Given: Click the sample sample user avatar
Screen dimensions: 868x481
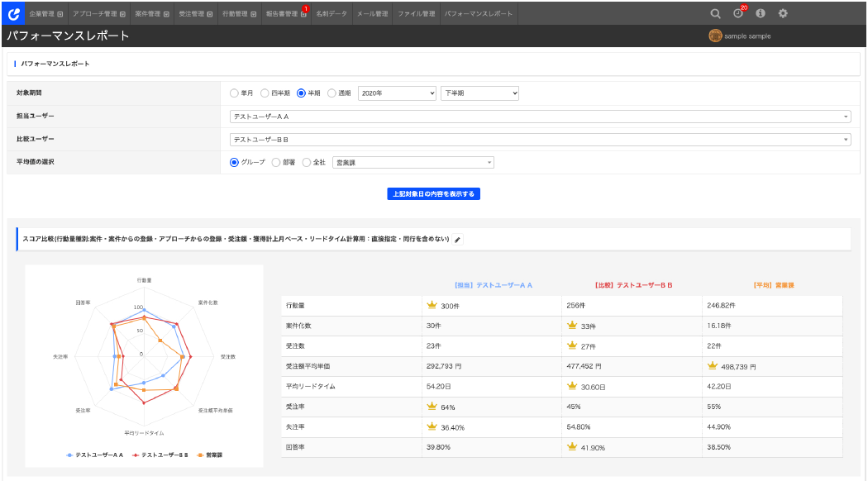Looking at the screenshot, I should coord(715,36).
